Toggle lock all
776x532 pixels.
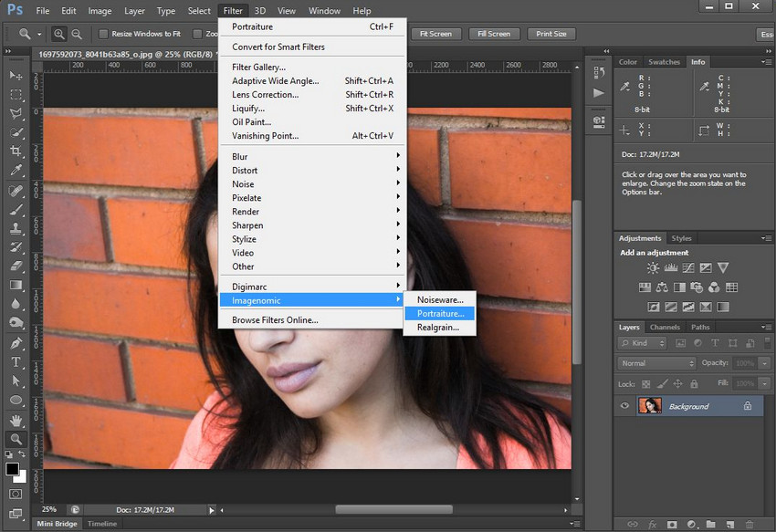[x=694, y=383]
